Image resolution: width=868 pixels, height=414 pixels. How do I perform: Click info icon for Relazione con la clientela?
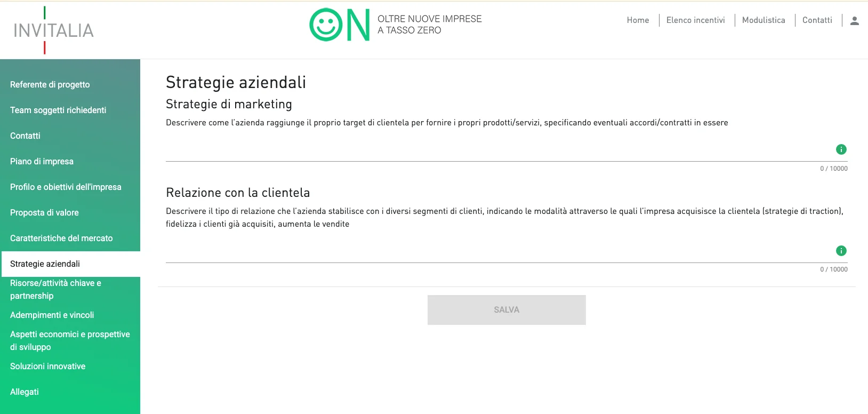coord(841,251)
